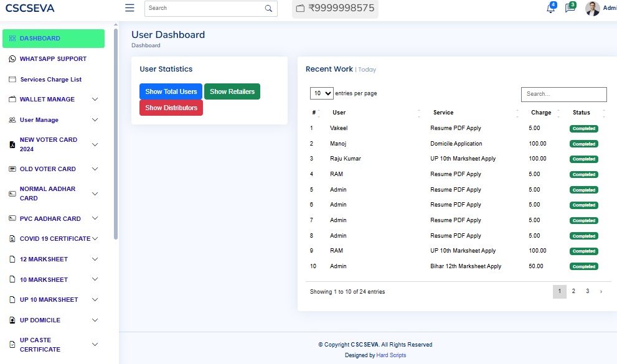The image size is (617, 364).
Task: Click the Recent Work table search field
Action: pyautogui.click(x=563, y=94)
